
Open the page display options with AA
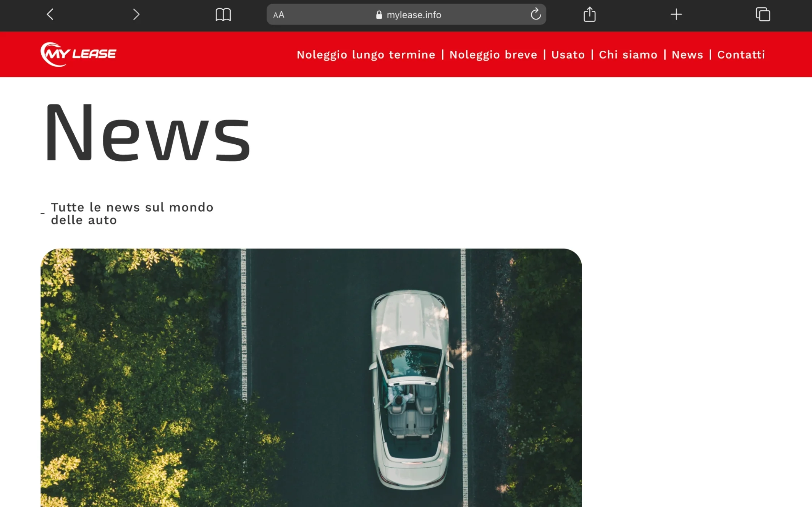pyautogui.click(x=278, y=15)
